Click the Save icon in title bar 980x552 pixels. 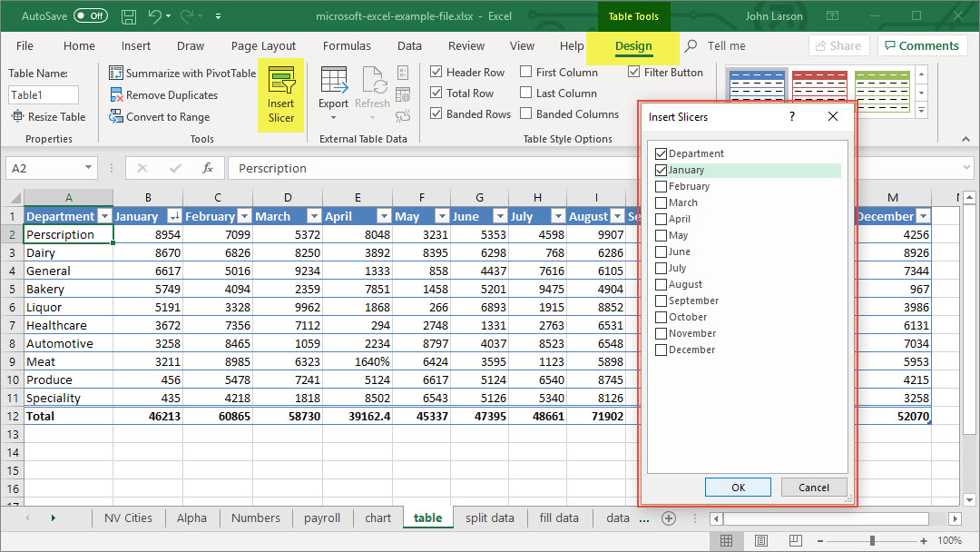(x=129, y=16)
